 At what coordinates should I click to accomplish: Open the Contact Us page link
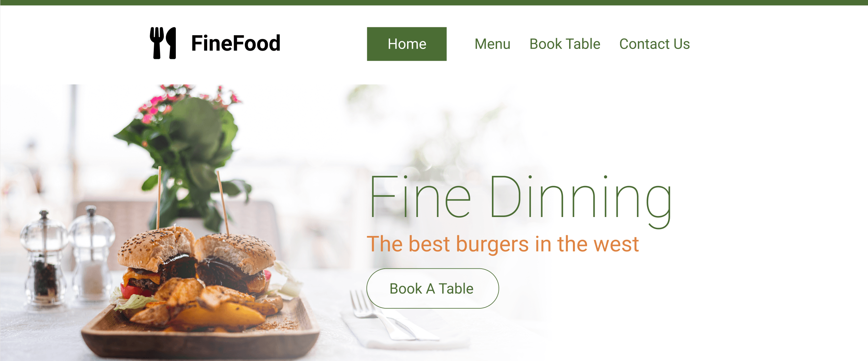655,44
